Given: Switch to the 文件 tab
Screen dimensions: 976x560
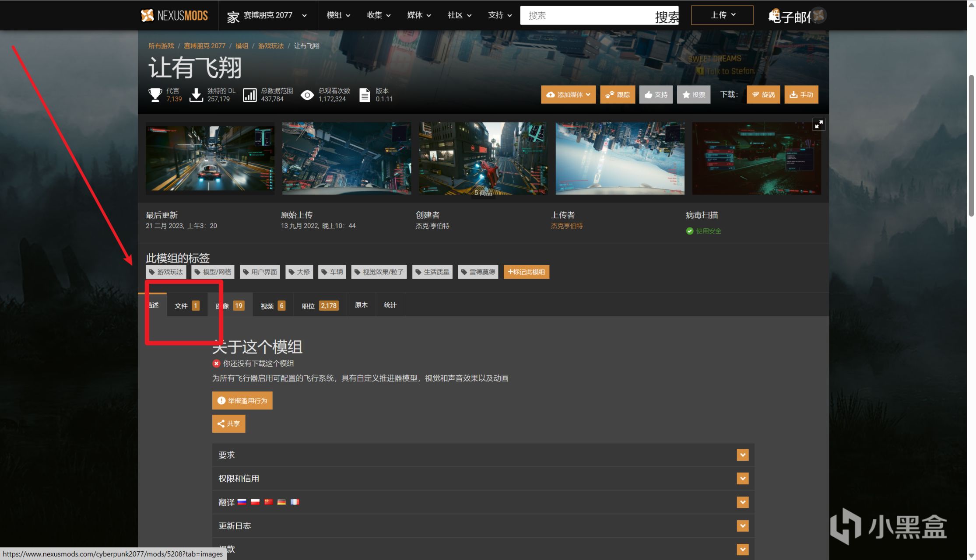Looking at the screenshot, I should [x=187, y=305].
